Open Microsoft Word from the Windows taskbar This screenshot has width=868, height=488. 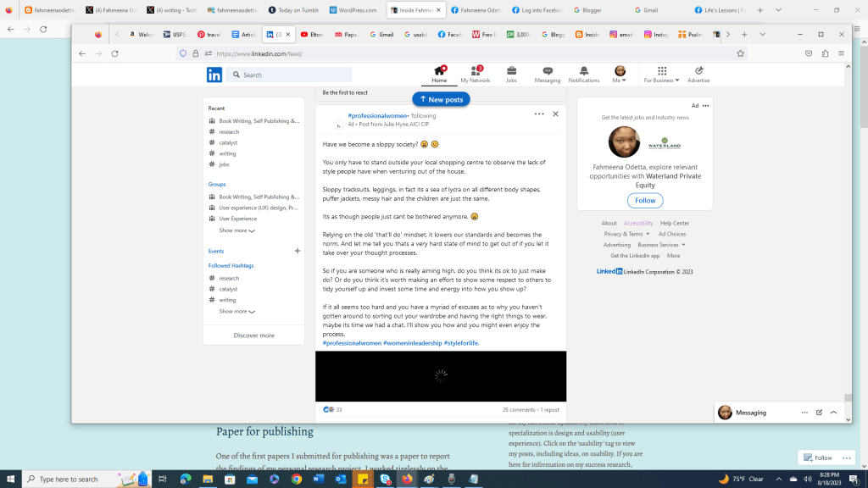tap(318, 479)
